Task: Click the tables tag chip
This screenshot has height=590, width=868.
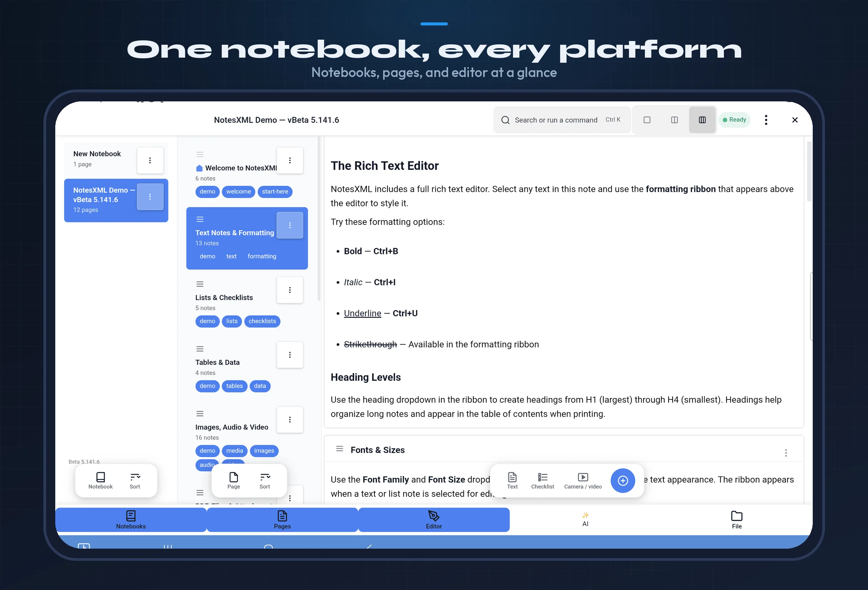Action: [234, 386]
